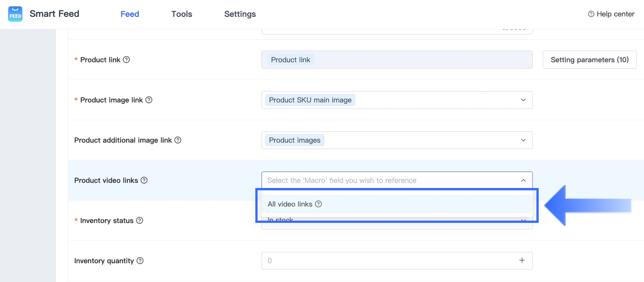The width and height of the screenshot is (644, 282).
Task: Click the Product link input field
Action: (x=417, y=60)
